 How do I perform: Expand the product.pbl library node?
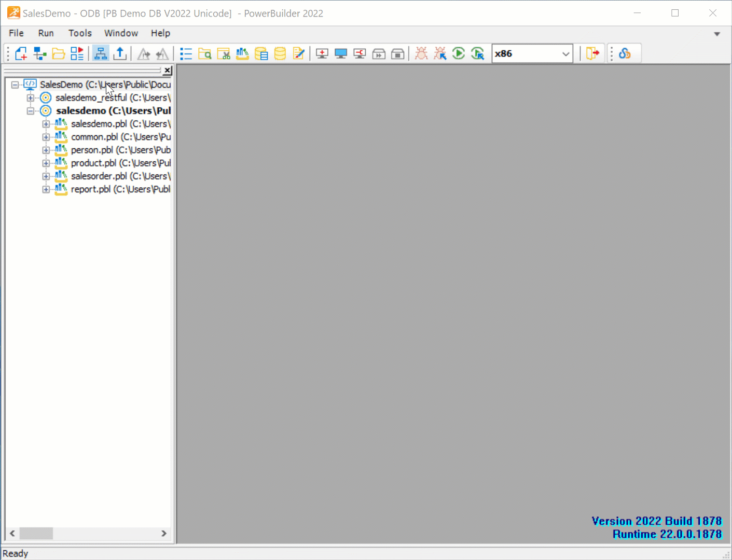click(46, 163)
